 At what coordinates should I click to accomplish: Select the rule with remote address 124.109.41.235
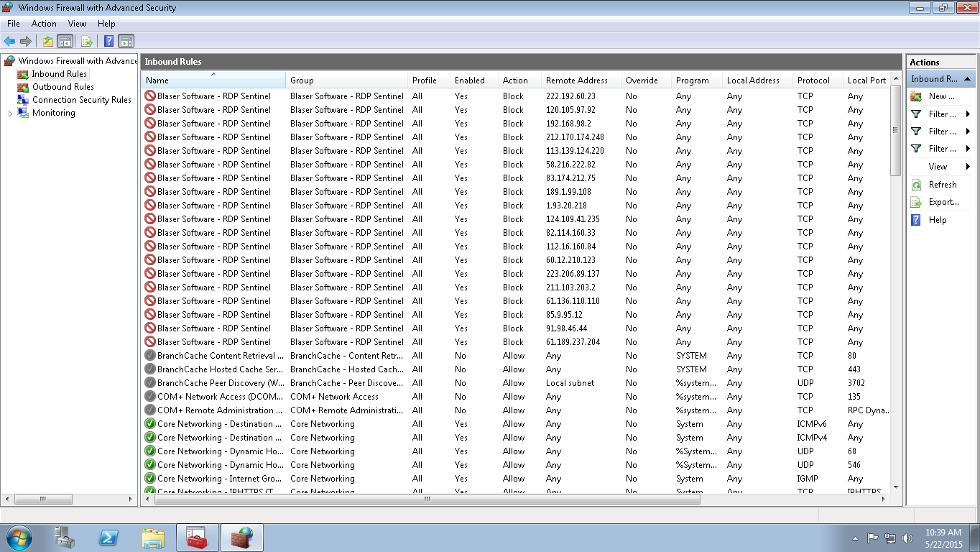(516, 218)
